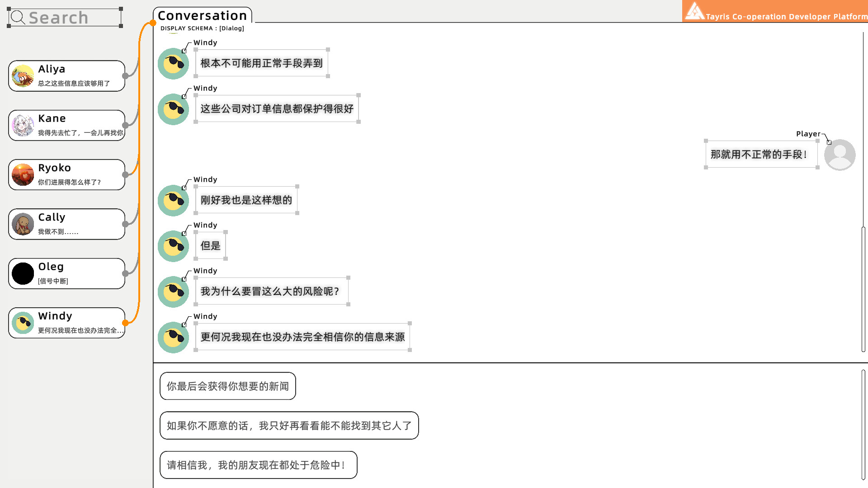This screenshot has width=868, height=488.
Task: Click Oleg's black avatar icon
Action: click(22, 273)
